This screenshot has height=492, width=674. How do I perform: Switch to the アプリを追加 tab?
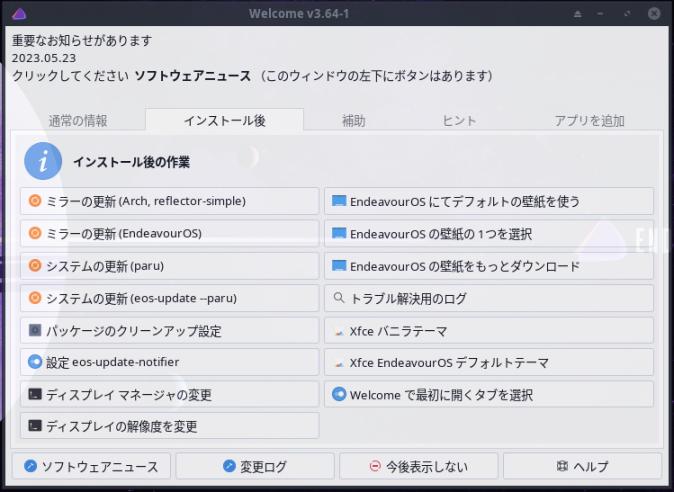coord(589,121)
